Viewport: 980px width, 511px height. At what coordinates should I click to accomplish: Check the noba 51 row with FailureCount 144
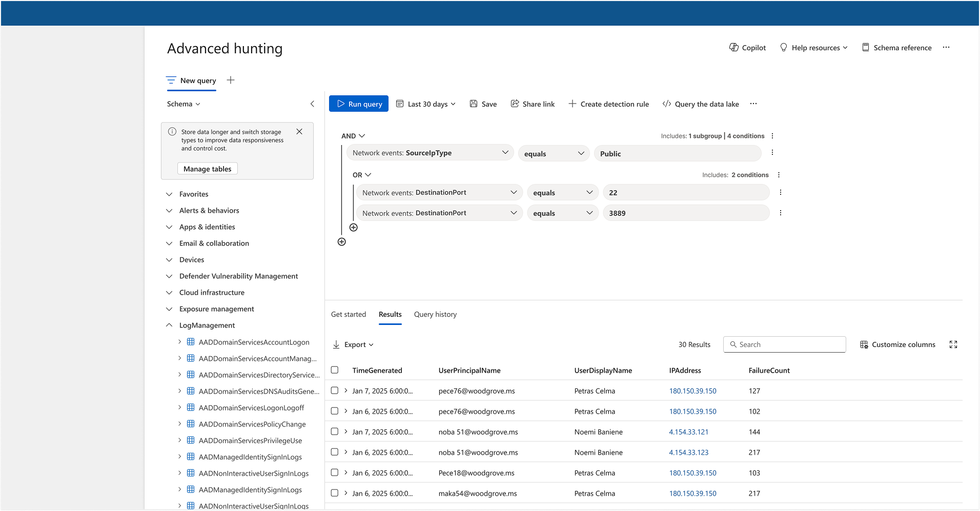(x=335, y=432)
